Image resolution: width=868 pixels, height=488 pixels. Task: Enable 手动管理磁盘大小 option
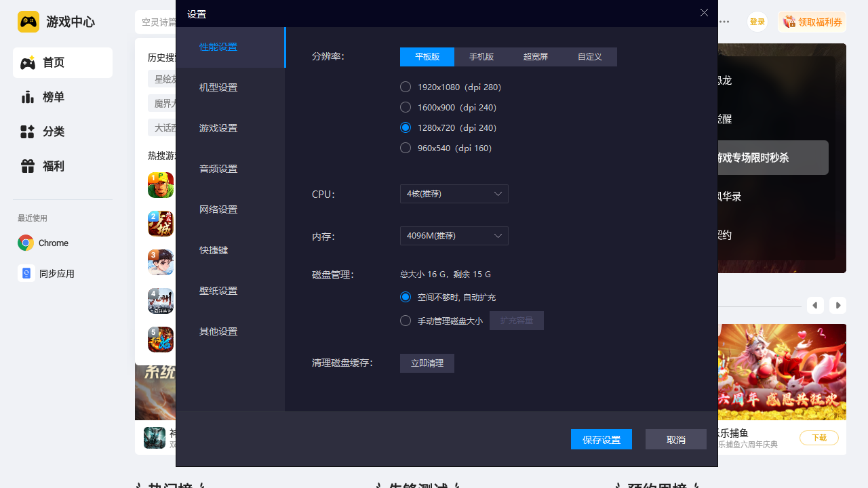(x=406, y=321)
